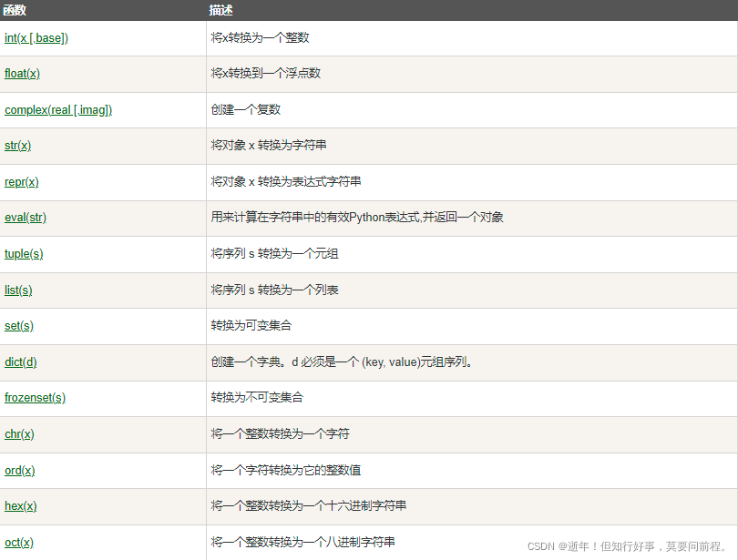Open the float(x) function link

[x=22, y=74]
